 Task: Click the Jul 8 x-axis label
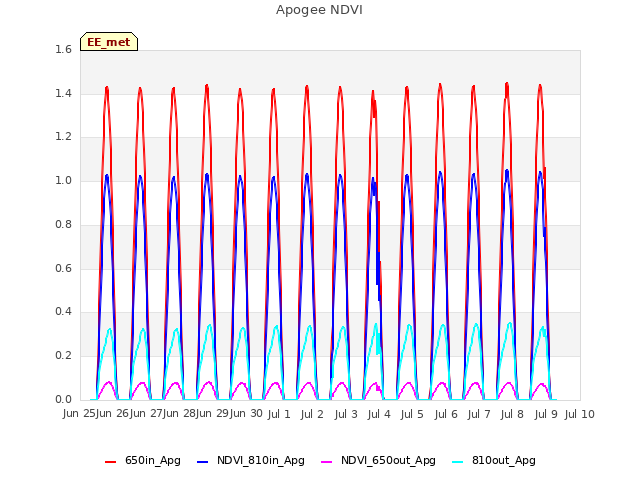[512, 414]
